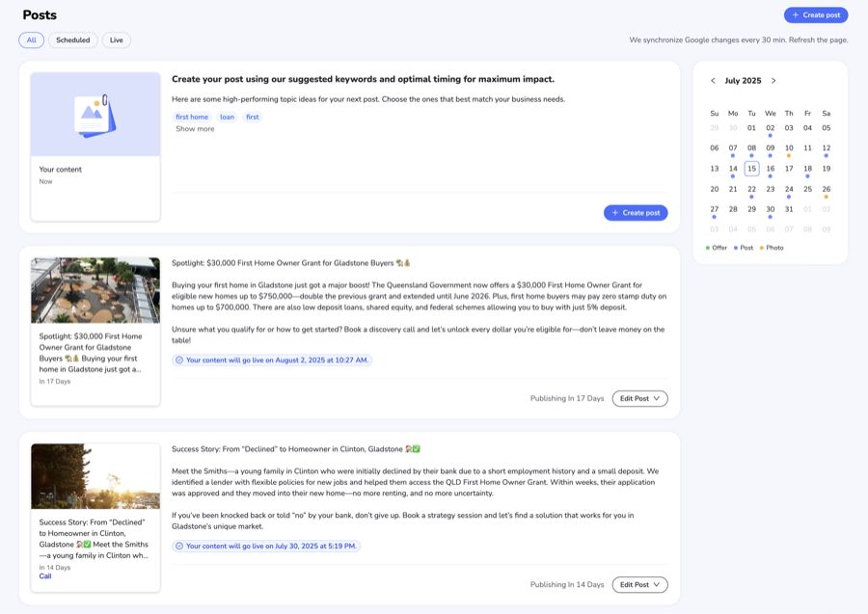This screenshot has width=868, height=614.
Task: Click next month arrow in calendar
Action: [773, 81]
